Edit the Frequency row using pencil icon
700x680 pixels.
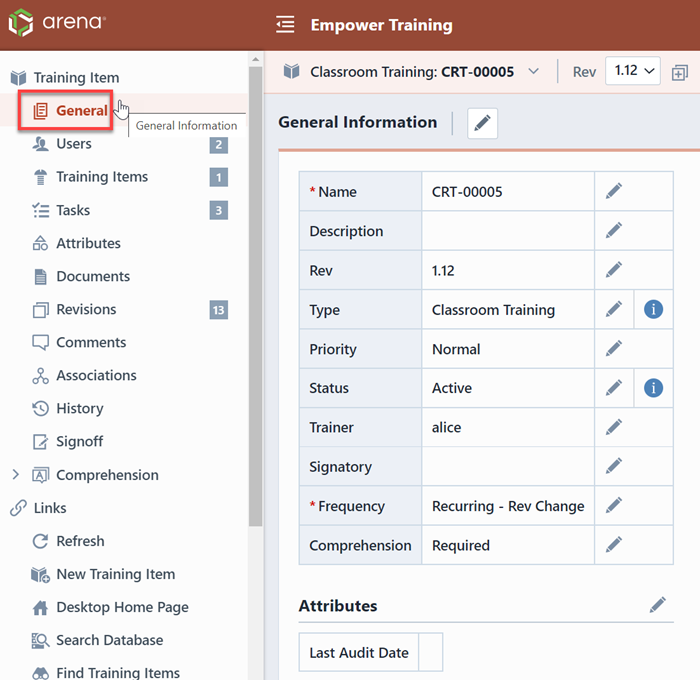pyautogui.click(x=614, y=505)
